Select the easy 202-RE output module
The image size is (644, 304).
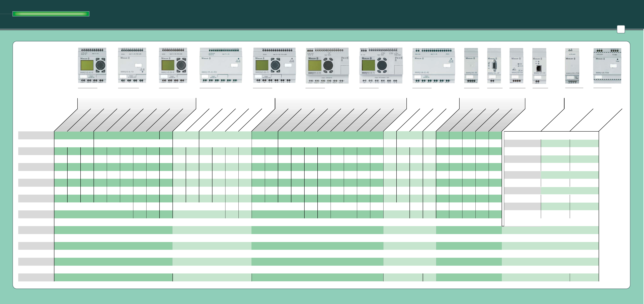(x=471, y=66)
